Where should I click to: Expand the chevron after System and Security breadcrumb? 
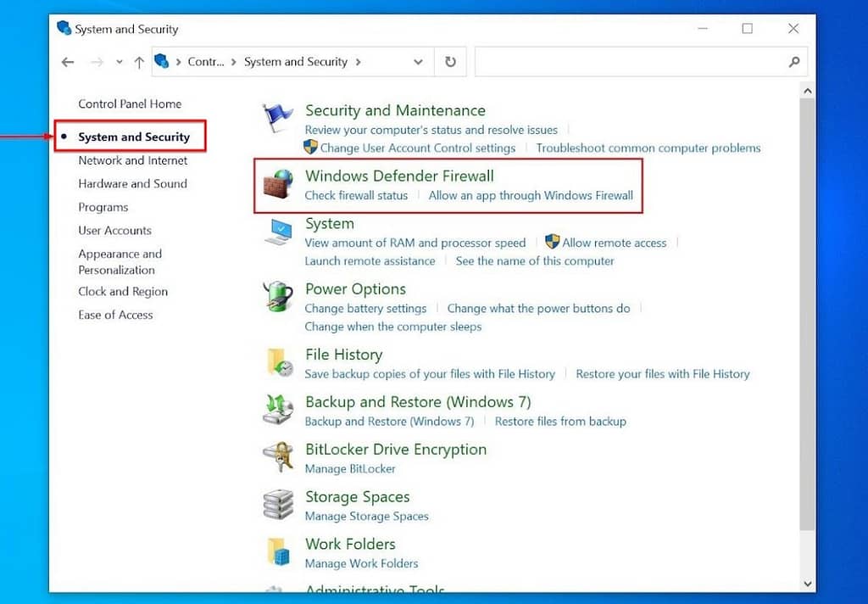[x=359, y=62]
